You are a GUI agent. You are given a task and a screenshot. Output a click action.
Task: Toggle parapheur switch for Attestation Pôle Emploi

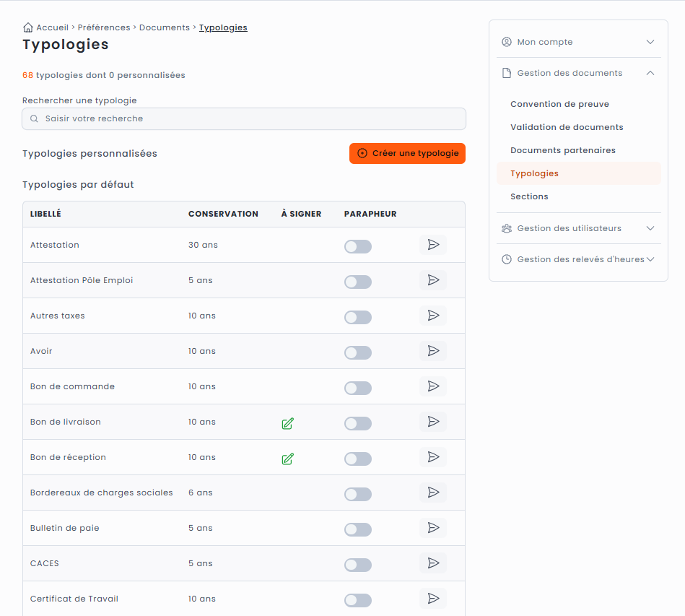click(357, 282)
